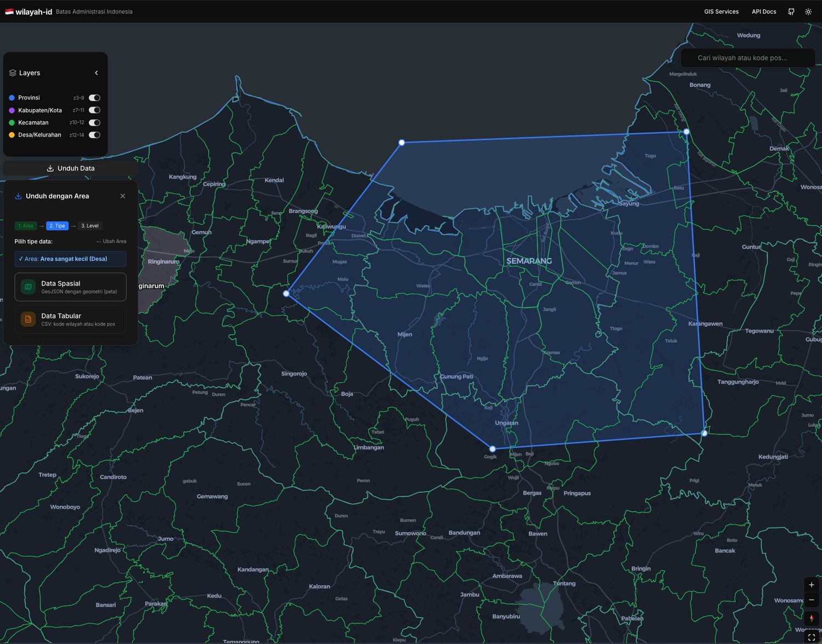The height and width of the screenshot is (644, 822).
Task: Click the Unduh Data button
Action: point(71,168)
